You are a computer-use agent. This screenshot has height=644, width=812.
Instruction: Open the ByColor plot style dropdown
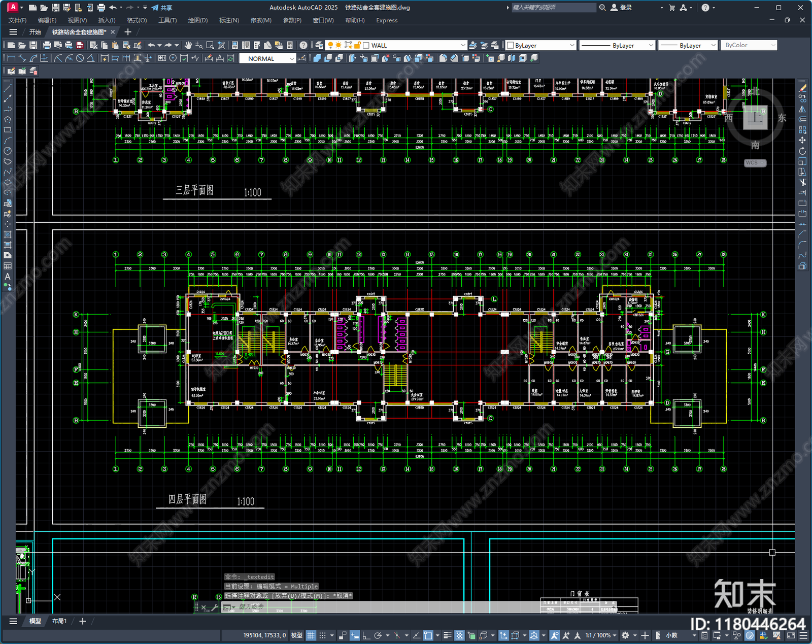pyautogui.click(x=773, y=45)
